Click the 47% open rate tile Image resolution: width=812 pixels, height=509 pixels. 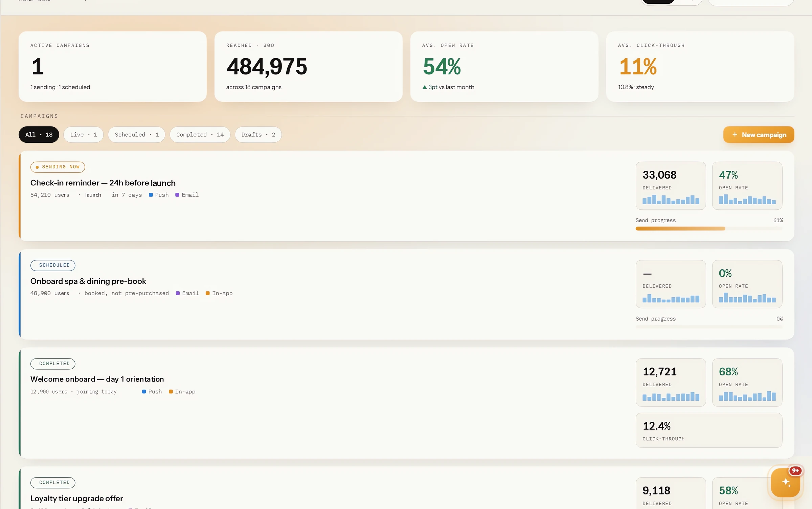(747, 186)
